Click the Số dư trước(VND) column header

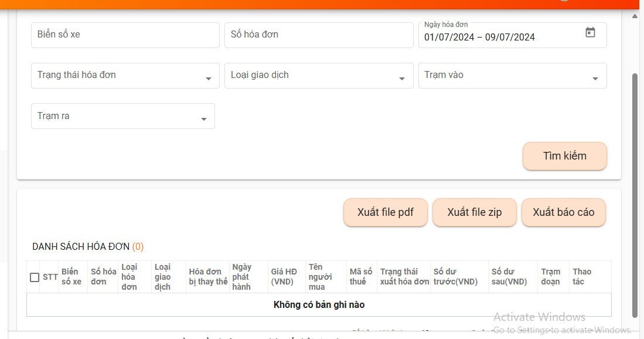[456, 277]
